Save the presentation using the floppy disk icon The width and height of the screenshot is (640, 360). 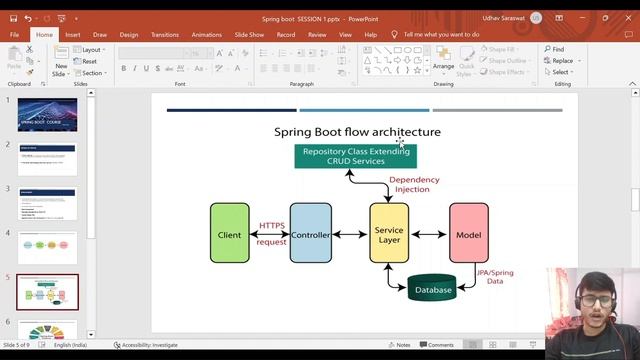(13, 19)
